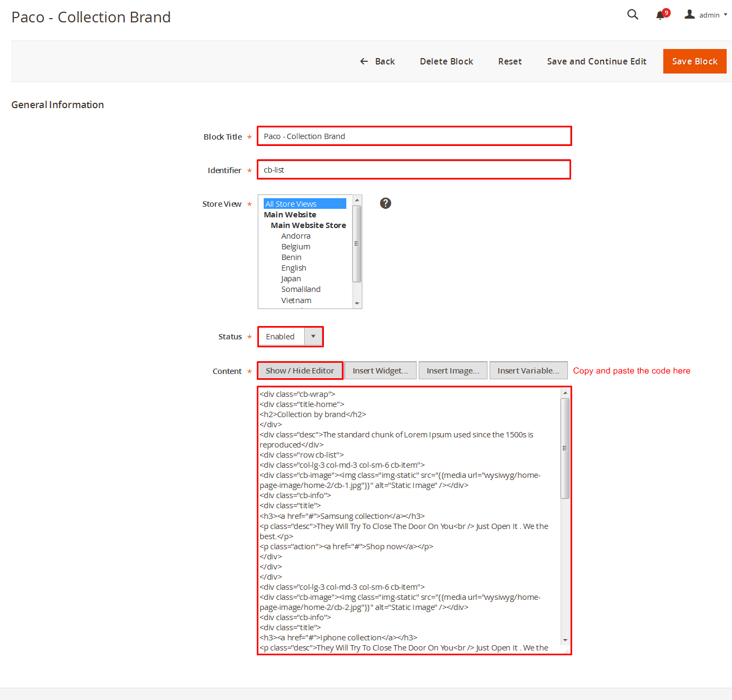
Task: Select English store view
Action: pos(294,268)
